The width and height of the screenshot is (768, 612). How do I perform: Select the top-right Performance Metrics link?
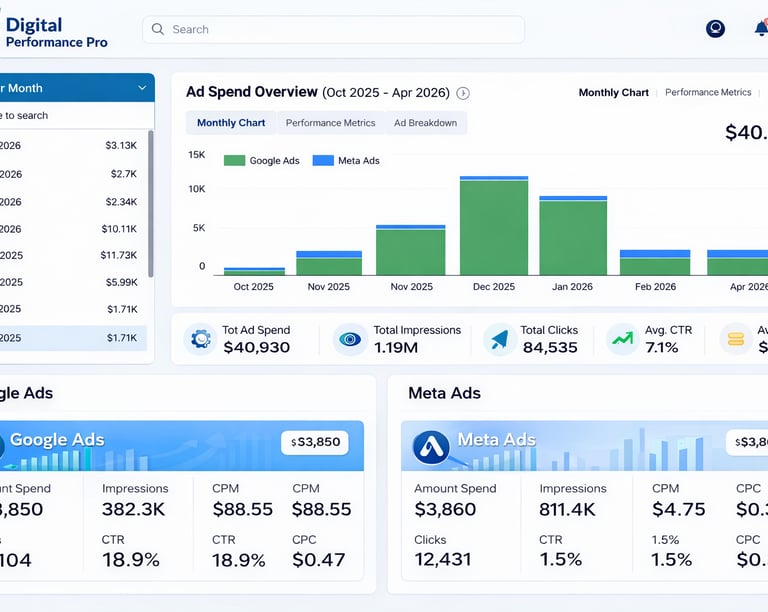708,93
